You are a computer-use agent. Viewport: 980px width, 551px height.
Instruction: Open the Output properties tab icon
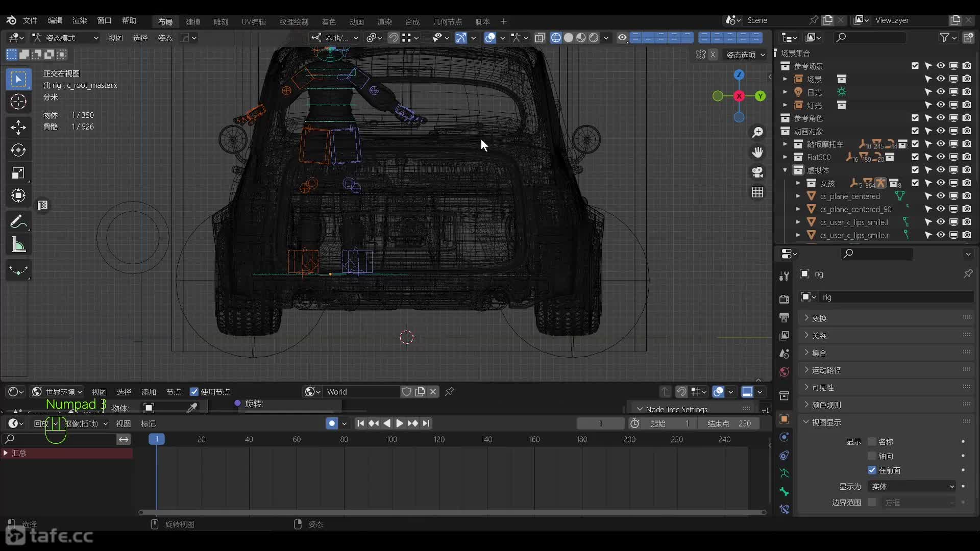pos(785,317)
